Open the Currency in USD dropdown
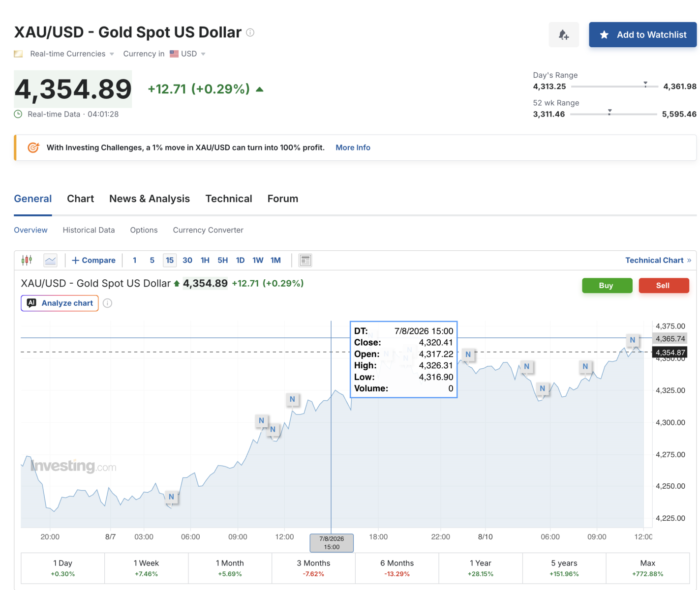Screen dimensions: 700x590 click(164, 54)
